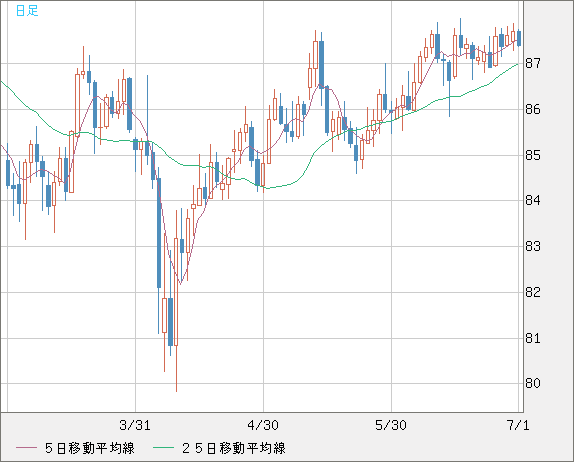
Task: Click the 84 price axis label
Action: 533,200
